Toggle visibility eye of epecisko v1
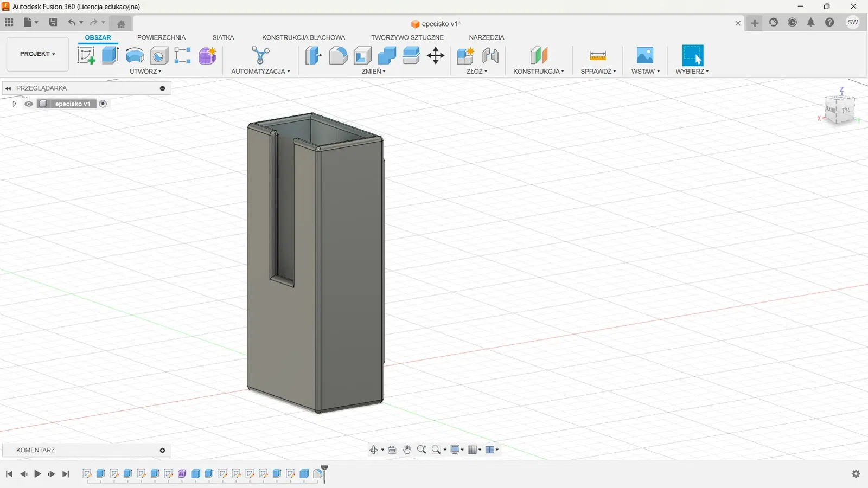This screenshot has height=488, width=868. point(29,104)
